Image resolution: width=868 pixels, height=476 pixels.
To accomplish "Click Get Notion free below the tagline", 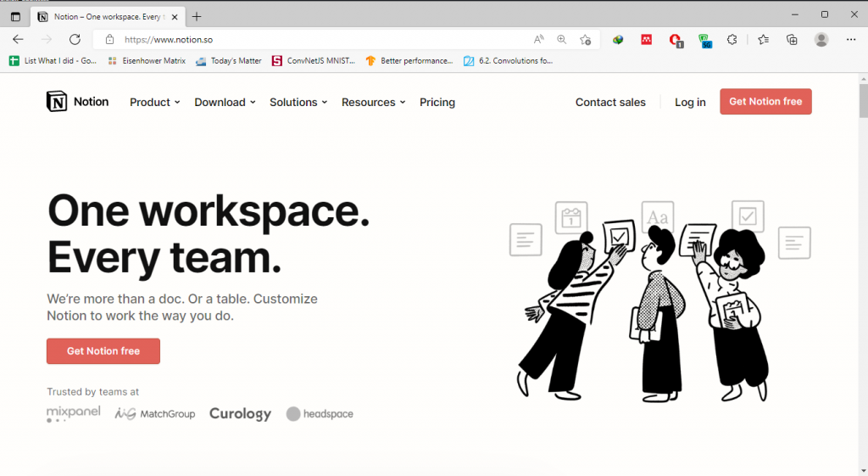I will click(103, 350).
